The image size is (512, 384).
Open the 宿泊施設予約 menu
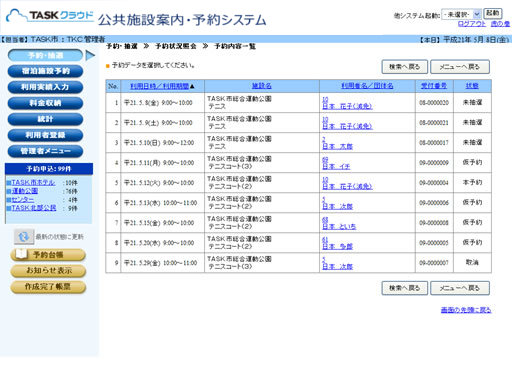pyautogui.click(x=45, y=71)
